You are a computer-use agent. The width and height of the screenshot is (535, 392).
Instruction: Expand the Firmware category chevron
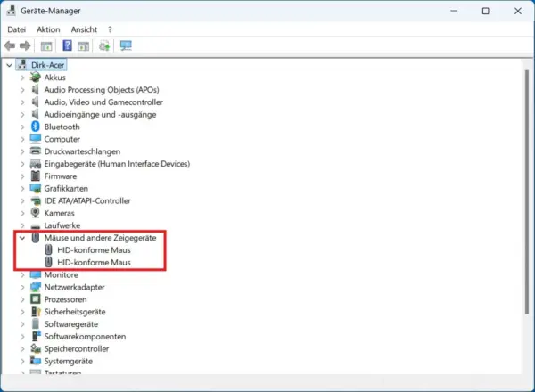[x=22, y=176]
